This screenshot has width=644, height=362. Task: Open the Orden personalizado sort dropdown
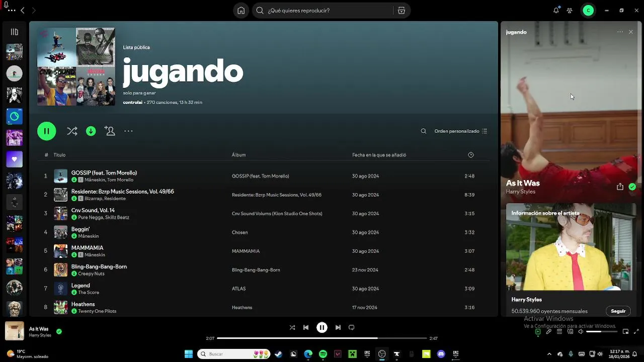click(x=460, y=131)
